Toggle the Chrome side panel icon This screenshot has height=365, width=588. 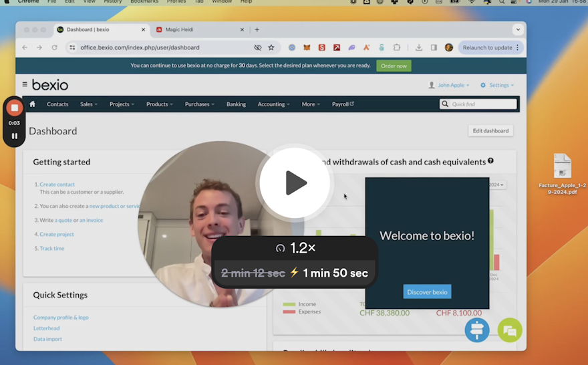434,47
